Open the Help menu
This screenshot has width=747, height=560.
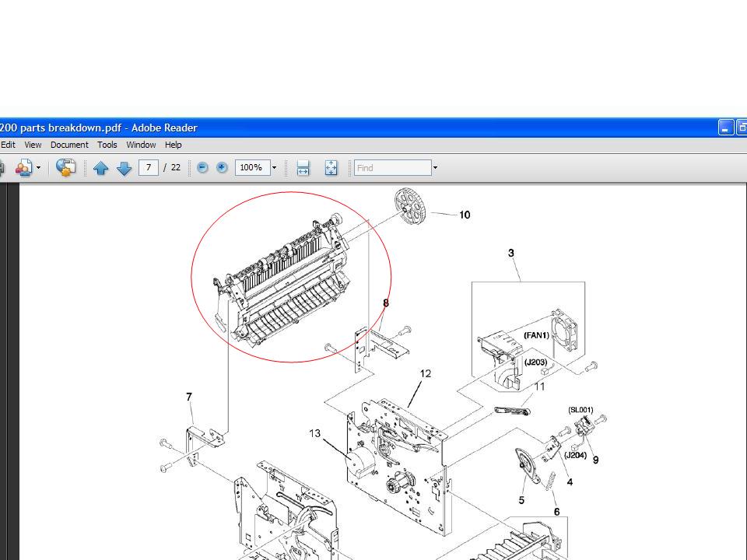click(x=173, y=145)
